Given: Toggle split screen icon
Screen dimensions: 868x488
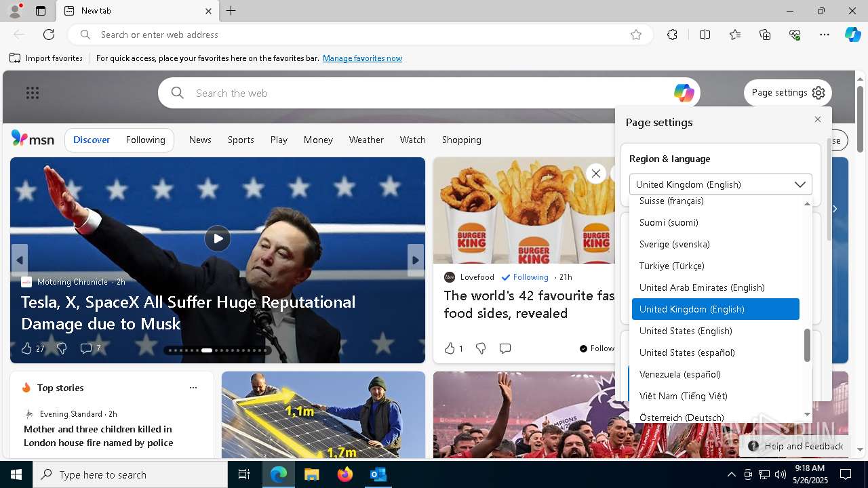Looking at the screenshot, I should [705, 35].
